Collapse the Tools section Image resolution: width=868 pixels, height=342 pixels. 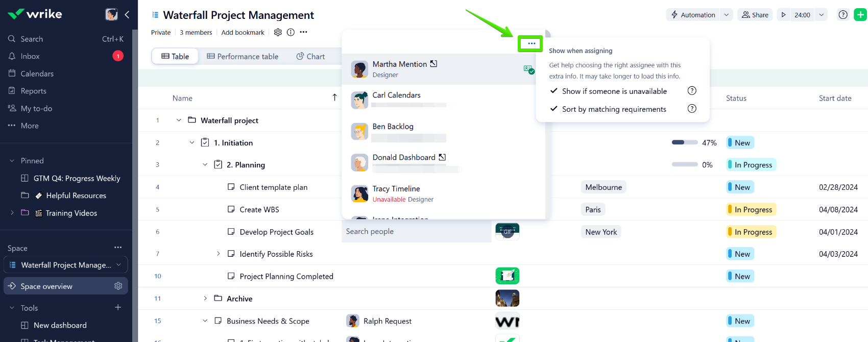(12, 308)
